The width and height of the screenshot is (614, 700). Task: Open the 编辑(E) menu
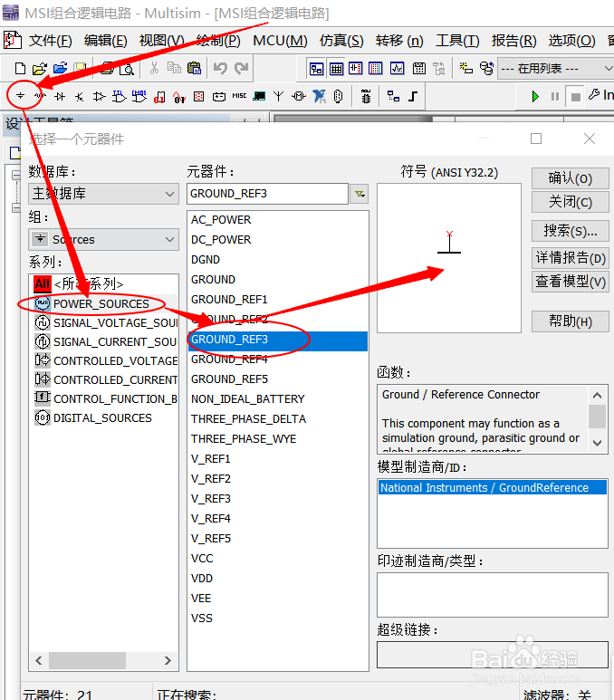[106, 41]
